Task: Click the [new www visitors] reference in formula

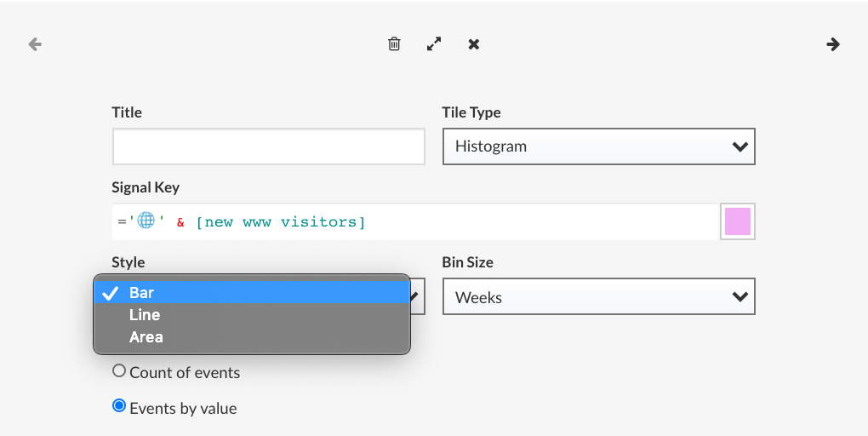Action: click(x=281, y=222)
